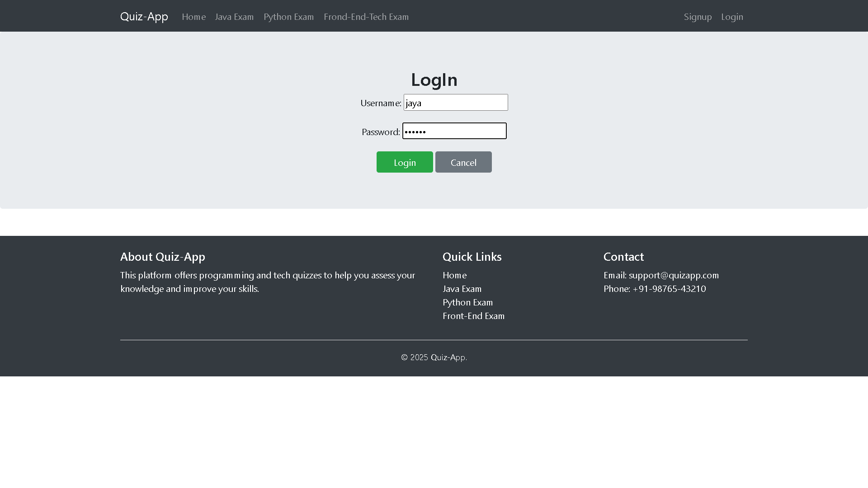
Task: Select Login in the top-right navbar
Action: tap(732, 17)
